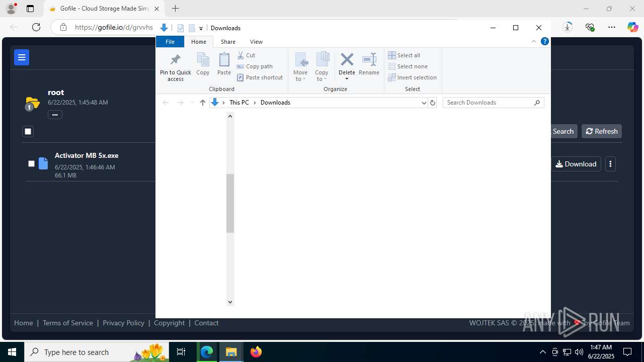Image resolution: width=644 pixels, height=362 pixels.
Task: Open the browser downloads icon
Action: click(x=568, y=27)
